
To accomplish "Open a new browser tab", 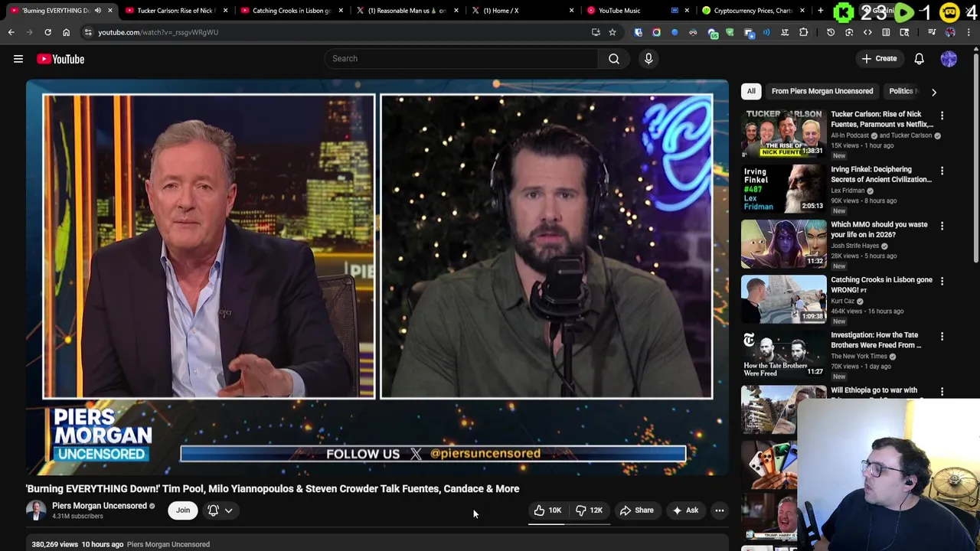I will (x=820, y=11).
